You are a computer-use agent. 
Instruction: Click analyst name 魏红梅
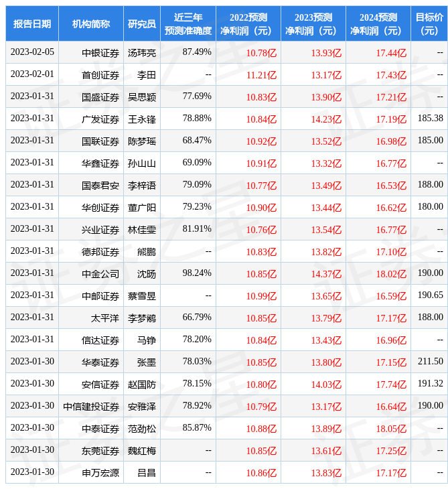(x=142, y=451)
